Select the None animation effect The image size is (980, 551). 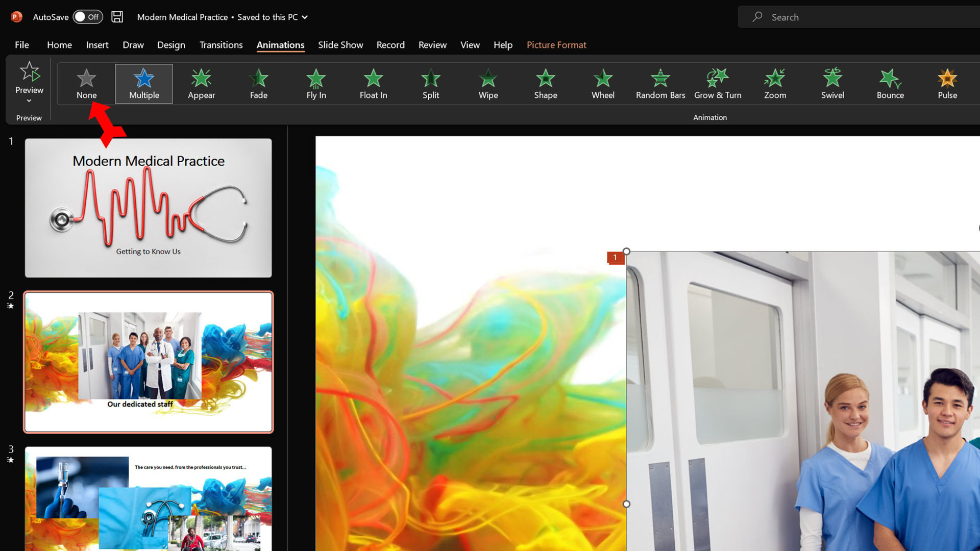pyautogui.click(x=86, y=84)
